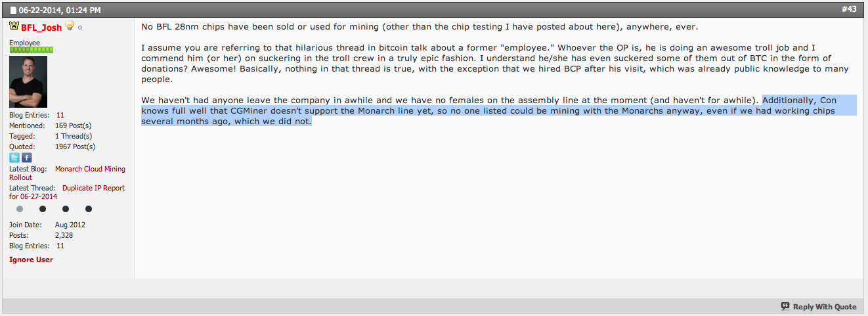Open post number #43 permalink

(850, 9)
